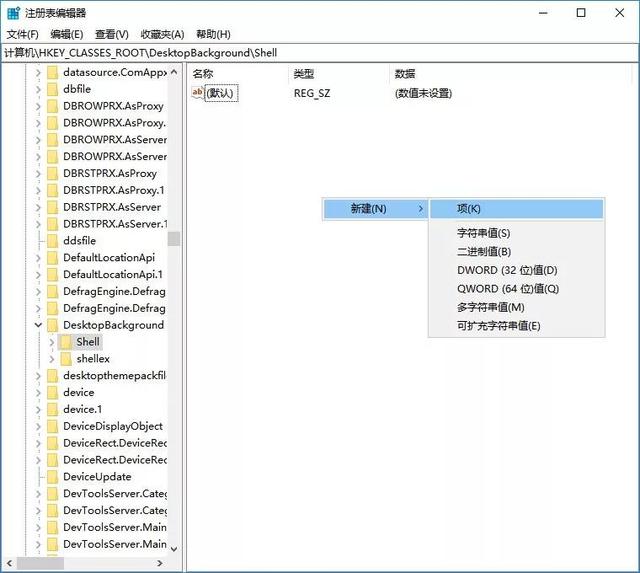Click the 名称 column header
The image size is (640, 573).
coord(203,74)
